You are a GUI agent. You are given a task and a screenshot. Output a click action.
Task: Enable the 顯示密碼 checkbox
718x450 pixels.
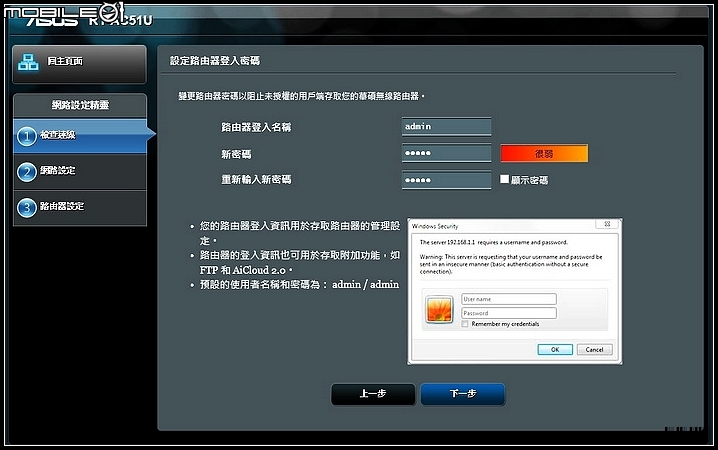tap(505, 179)
